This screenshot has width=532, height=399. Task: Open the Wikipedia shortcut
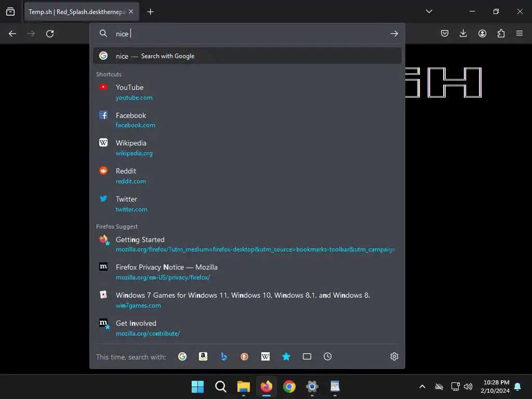point(247,148)
